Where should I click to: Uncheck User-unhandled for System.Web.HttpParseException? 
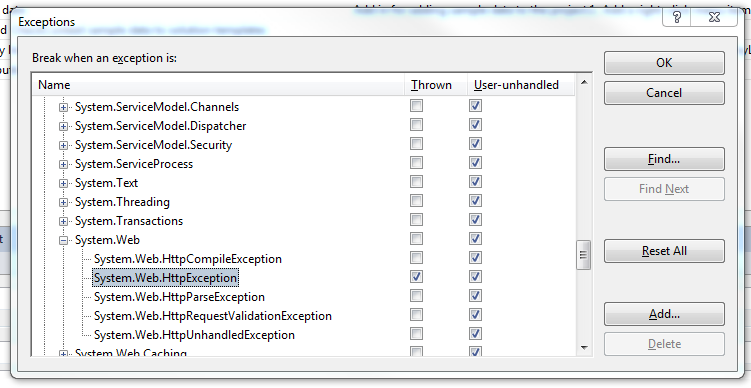pos(475,296)
